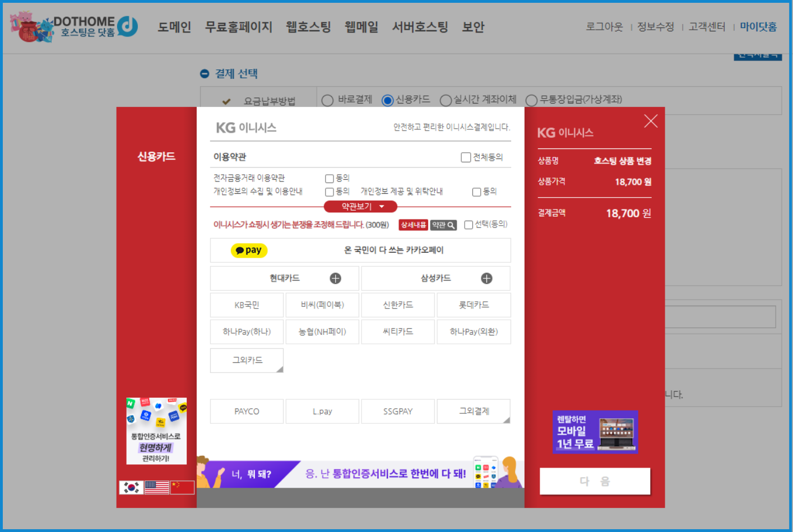Image resolution: width=793 pixels, height=532 pixels.
Task: Click the DOTHOME logo
Action: point(74,27)
